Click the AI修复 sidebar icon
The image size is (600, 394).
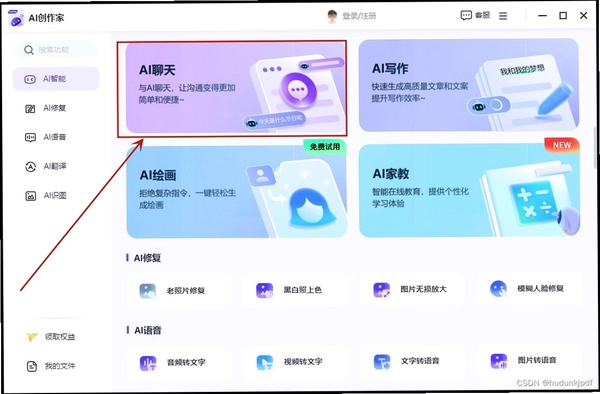tap(30, 109)
